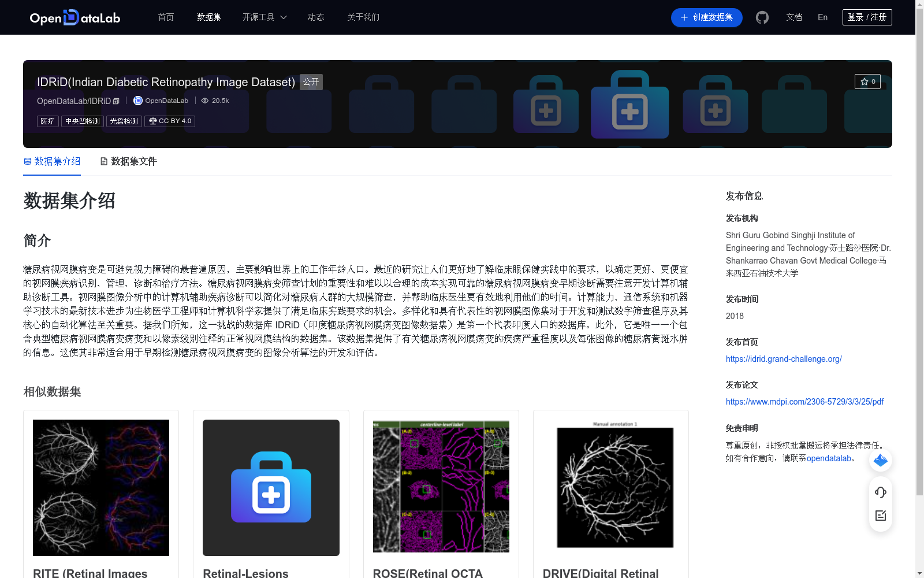The image size is (924, 578).
Task: Open the 文档 link
Action: (x=794, y=17)
